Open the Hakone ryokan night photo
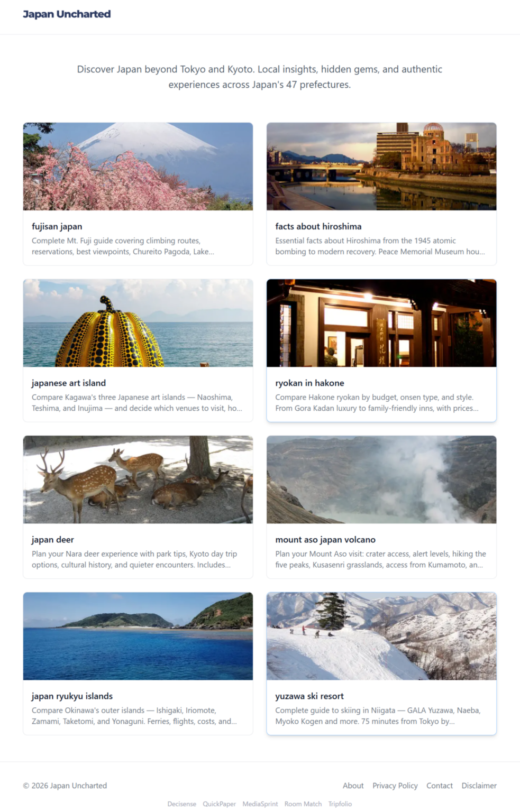The width and height of the screenshot is (520, 812). point(381,323)
